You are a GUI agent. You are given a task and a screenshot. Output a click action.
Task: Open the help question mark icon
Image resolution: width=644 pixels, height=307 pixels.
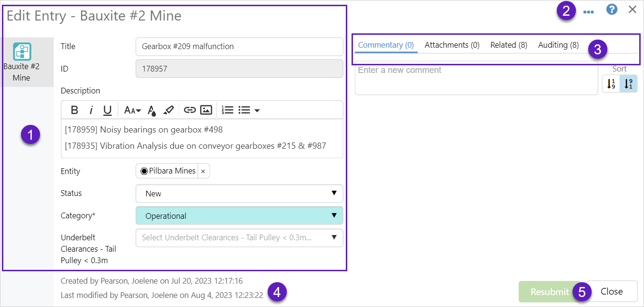click(x=612, y=10)
